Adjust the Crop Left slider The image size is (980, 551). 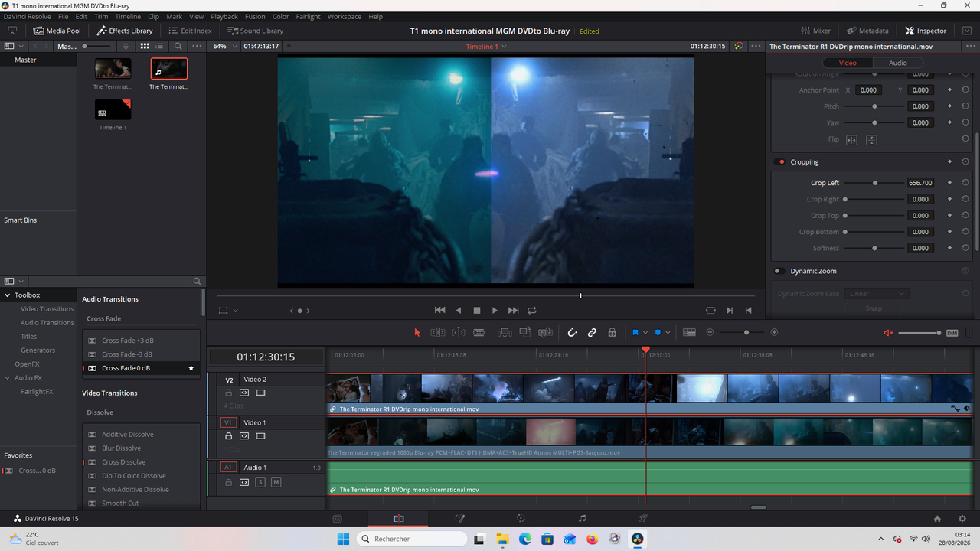coord(874,183)
